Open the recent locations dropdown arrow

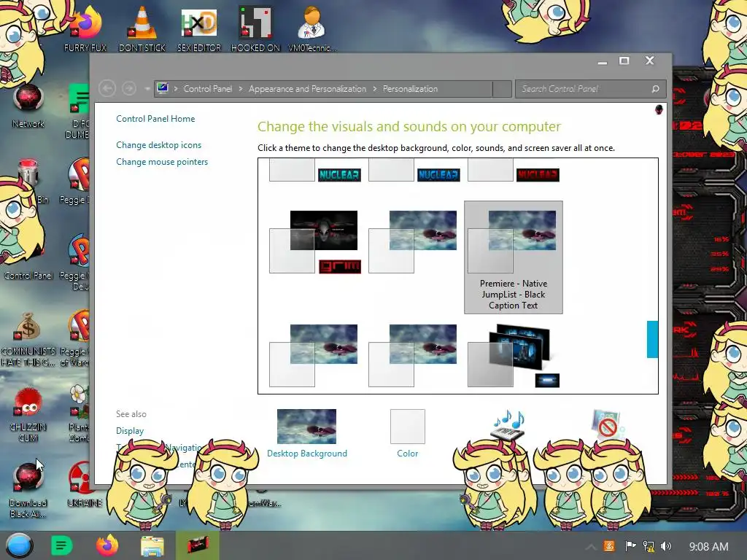click(147, 89)
